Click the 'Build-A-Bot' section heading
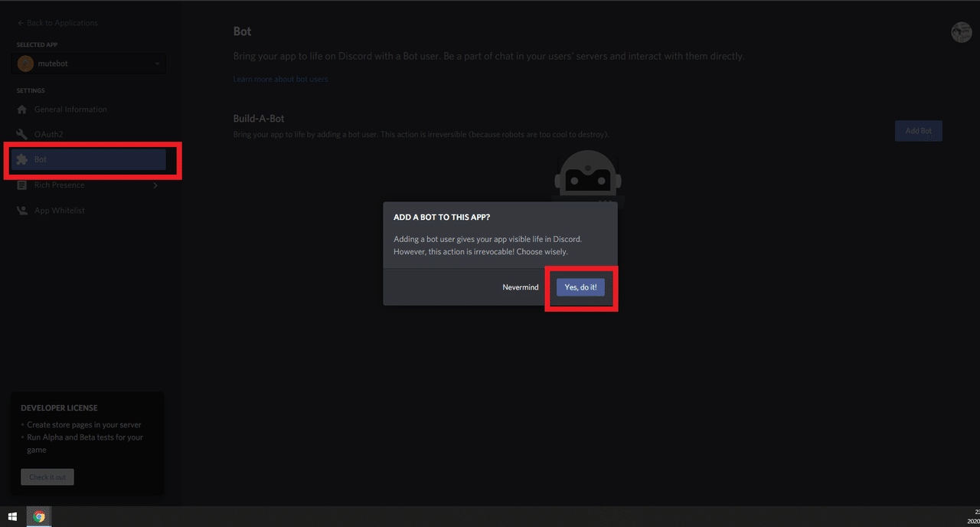Viewport: 980px width, 527px height. [259, 119]
